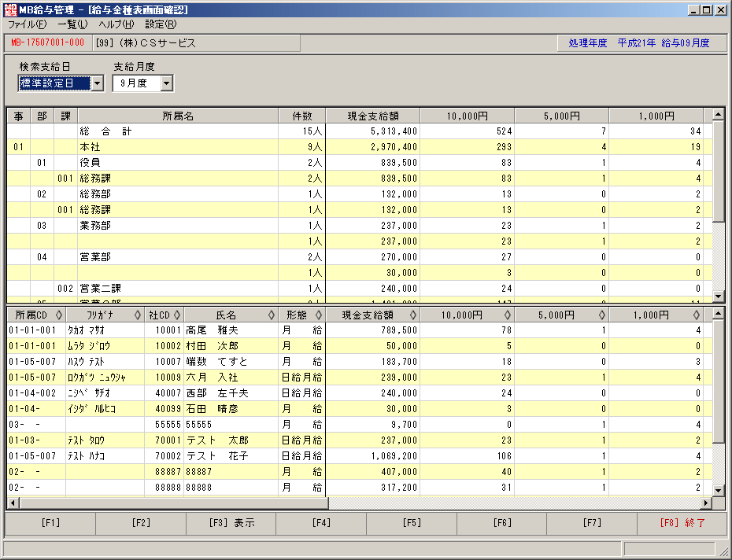Open the ヘルプ(H) menu
Image resolution: width=732 pixels, height=560 pixels.
coord(116,24)
